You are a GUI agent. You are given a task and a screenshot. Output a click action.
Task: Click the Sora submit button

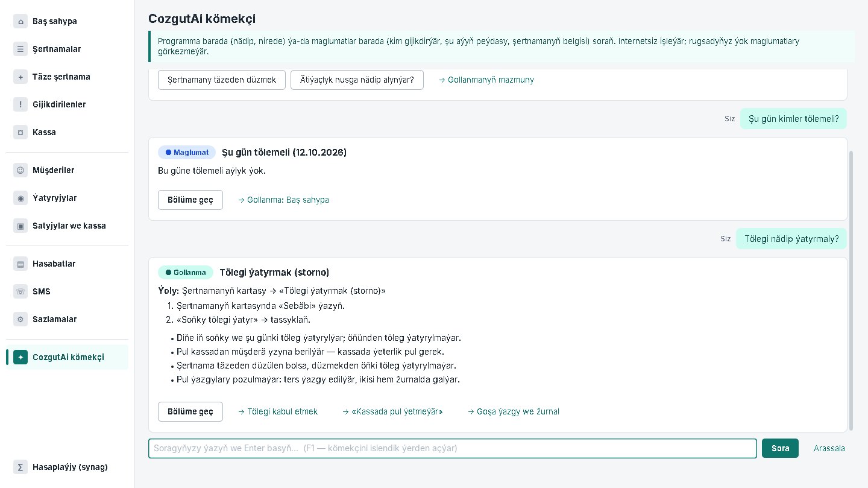tap(780, 448)
